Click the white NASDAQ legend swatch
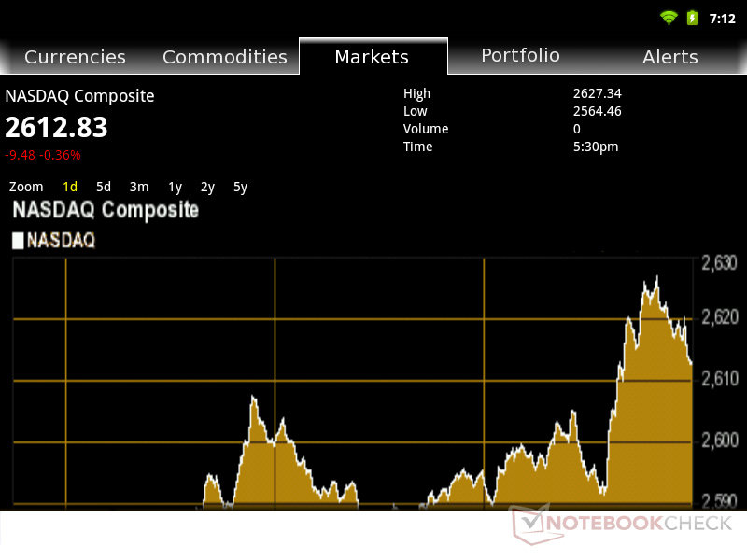 [18, 241]
